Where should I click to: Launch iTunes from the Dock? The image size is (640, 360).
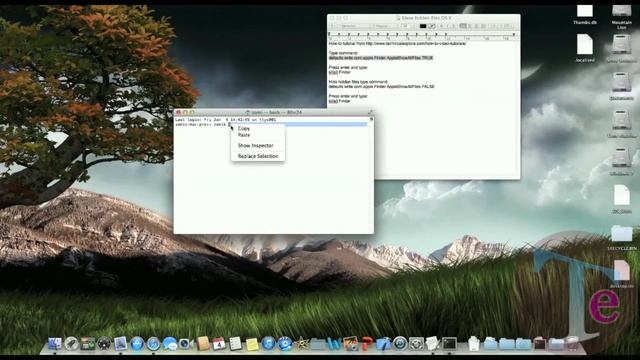pos(268,344)
